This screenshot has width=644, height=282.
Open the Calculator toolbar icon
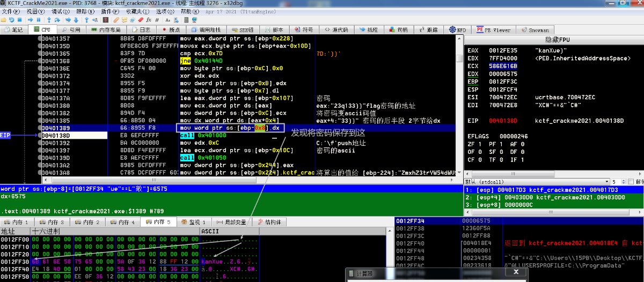(186, 20)
